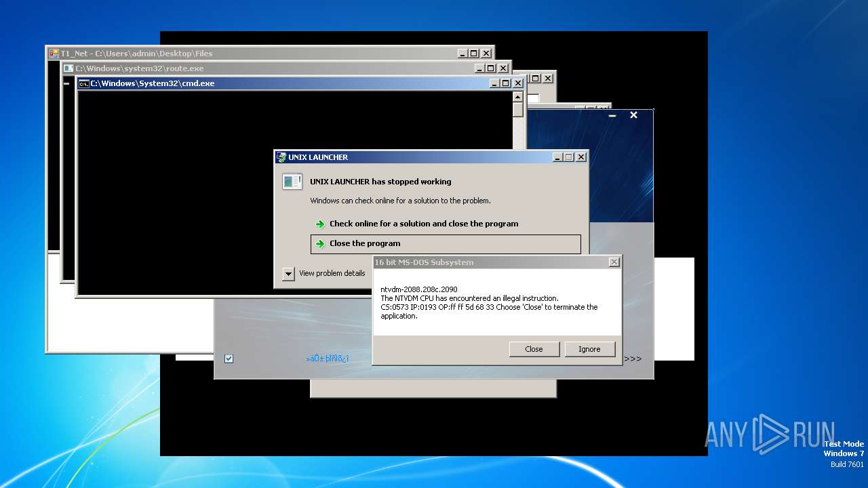
Task: Click the cmd.exe window title bar icon
Action: click(83, 83)
